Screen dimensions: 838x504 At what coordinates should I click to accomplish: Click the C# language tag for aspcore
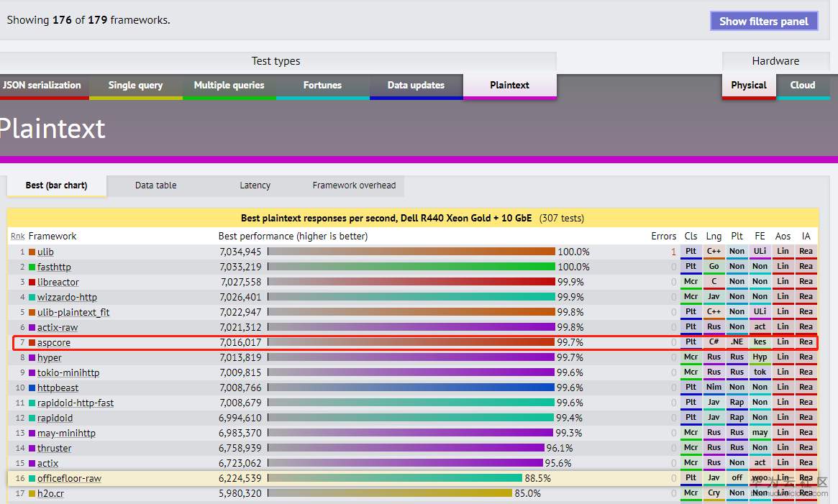tap(714, 342)
